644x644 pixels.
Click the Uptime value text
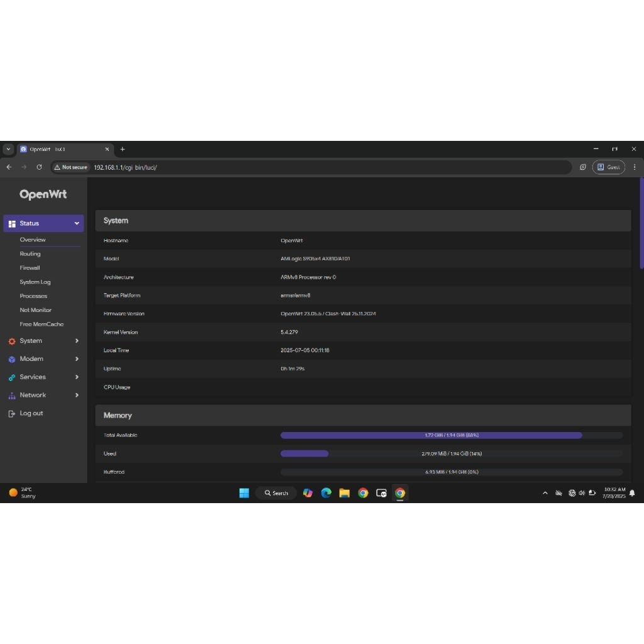point(292,369)
